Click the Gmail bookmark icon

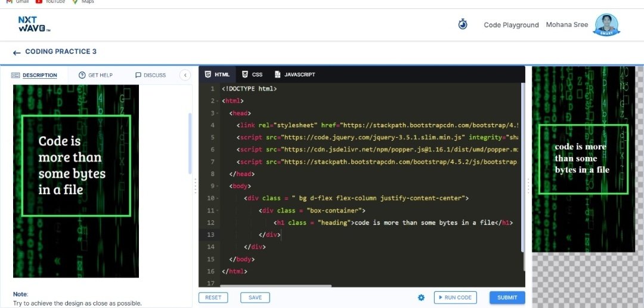(10, 2)
